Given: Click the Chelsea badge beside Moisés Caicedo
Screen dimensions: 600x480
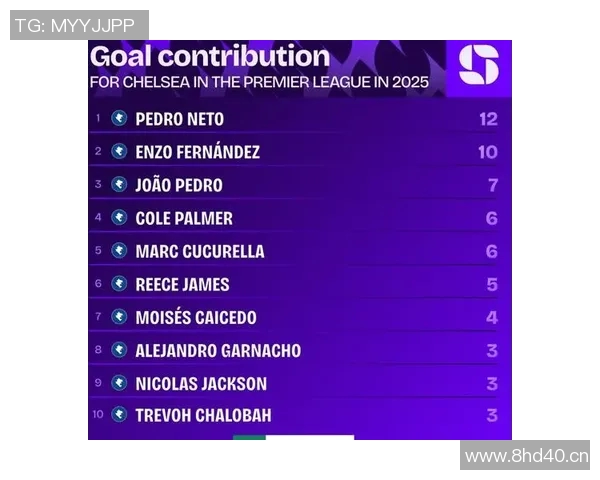Looking at the screenshot, I should click(x=119, y=317).
